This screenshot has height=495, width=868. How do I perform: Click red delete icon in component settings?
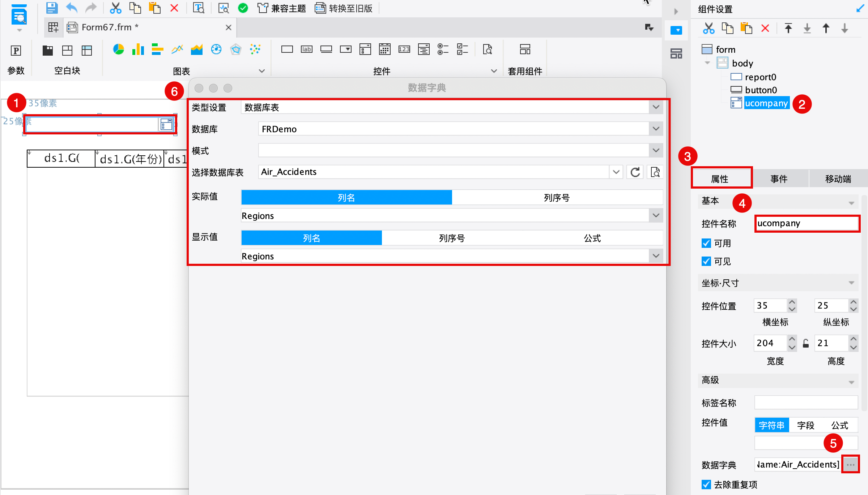pyautogui.click(x=765, y=28)
